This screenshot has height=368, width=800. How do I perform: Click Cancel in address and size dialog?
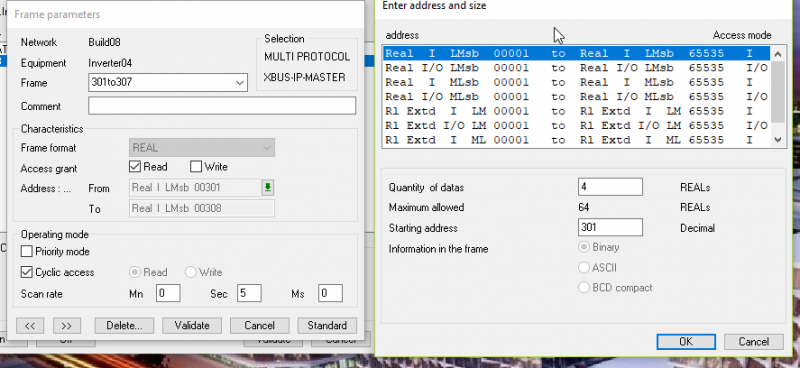(x=754, y=341)
